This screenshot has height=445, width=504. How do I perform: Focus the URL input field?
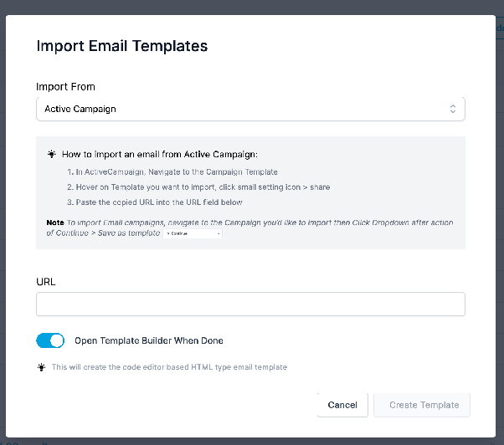250,304
